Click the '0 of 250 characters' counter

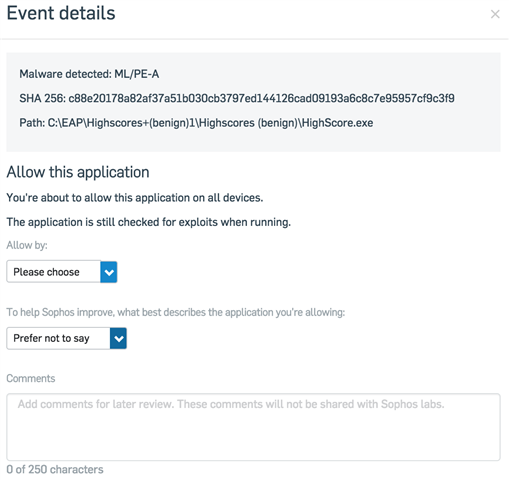coord(55,469)
